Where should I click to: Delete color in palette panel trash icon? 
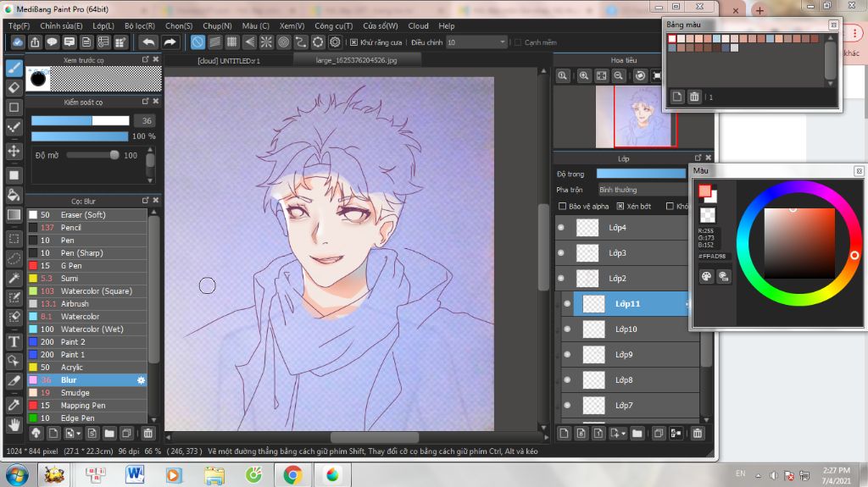point(694,97)
